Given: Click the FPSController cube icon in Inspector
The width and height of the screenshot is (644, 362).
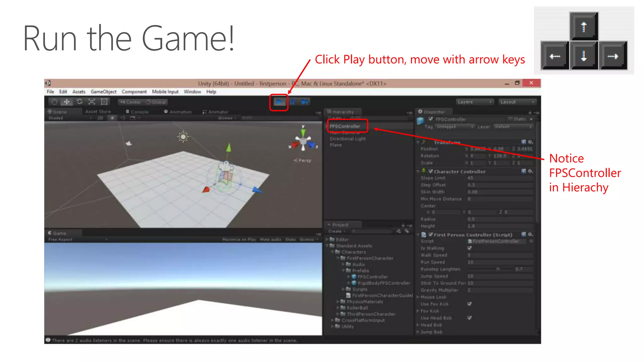Looking at the screenshot, I should pos(420,120).
